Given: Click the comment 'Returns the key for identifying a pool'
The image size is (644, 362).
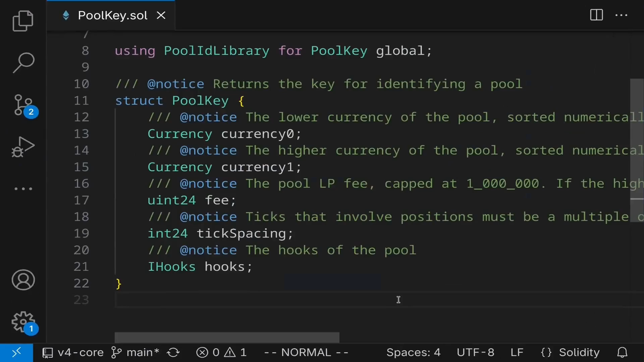Looking at the screenshot, I should (368, 84).
